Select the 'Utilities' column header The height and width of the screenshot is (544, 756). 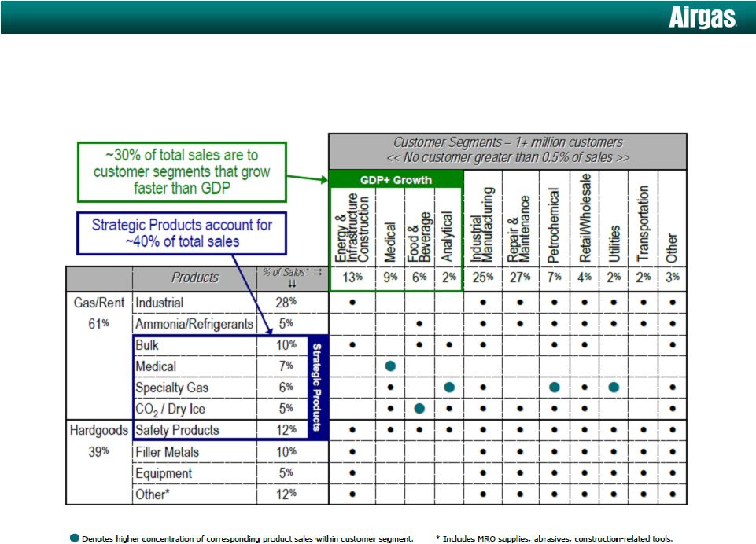tap(614, 244)
